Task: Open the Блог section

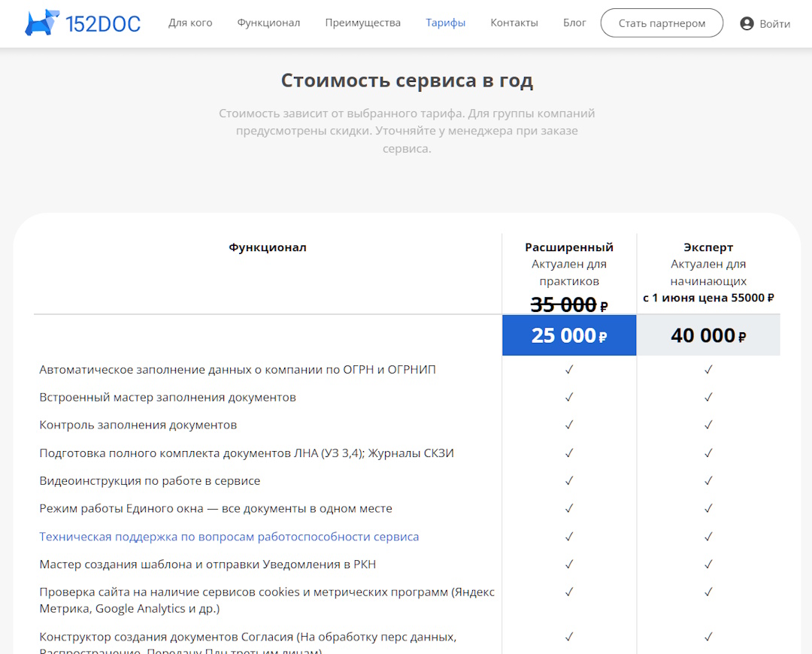Action: tap(574, 23)
